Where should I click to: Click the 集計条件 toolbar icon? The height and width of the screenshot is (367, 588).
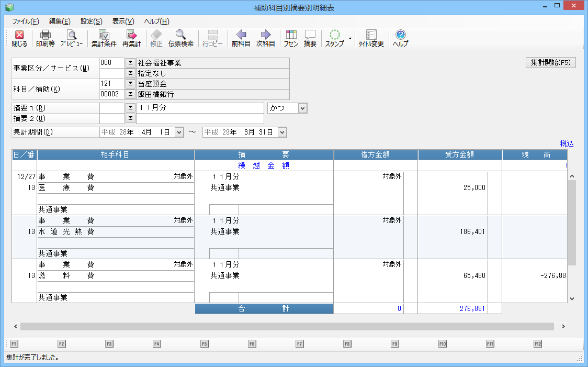click(104, 38)
